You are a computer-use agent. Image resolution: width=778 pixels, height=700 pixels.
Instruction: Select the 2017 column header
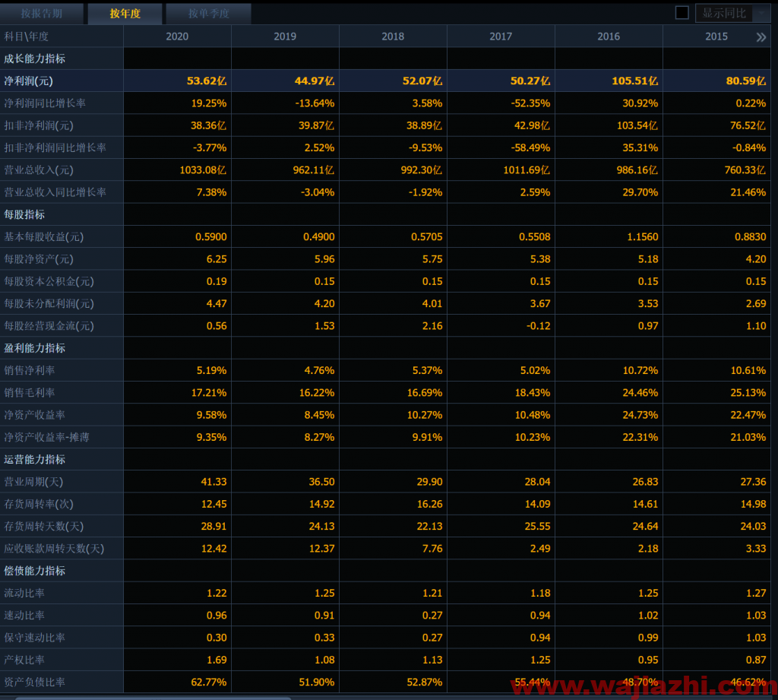point(501,36)
